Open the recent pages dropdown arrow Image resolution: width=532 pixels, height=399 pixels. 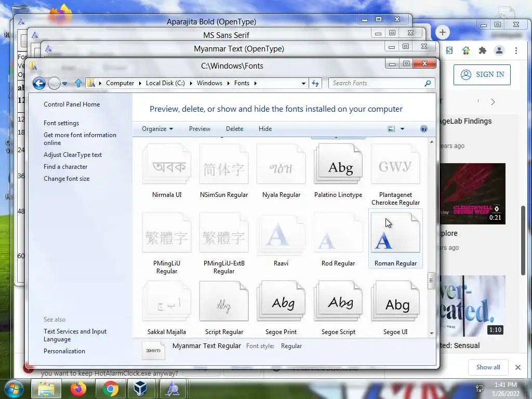point(64,84)
